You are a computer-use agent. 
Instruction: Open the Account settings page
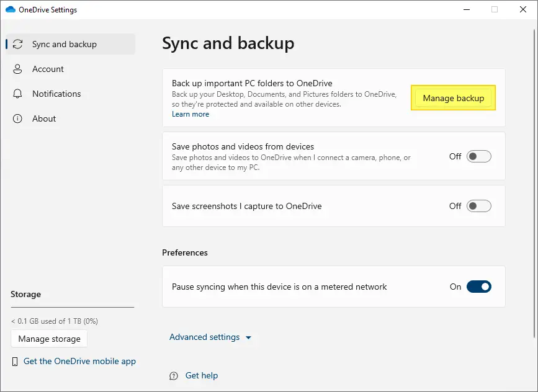point(71,69)
